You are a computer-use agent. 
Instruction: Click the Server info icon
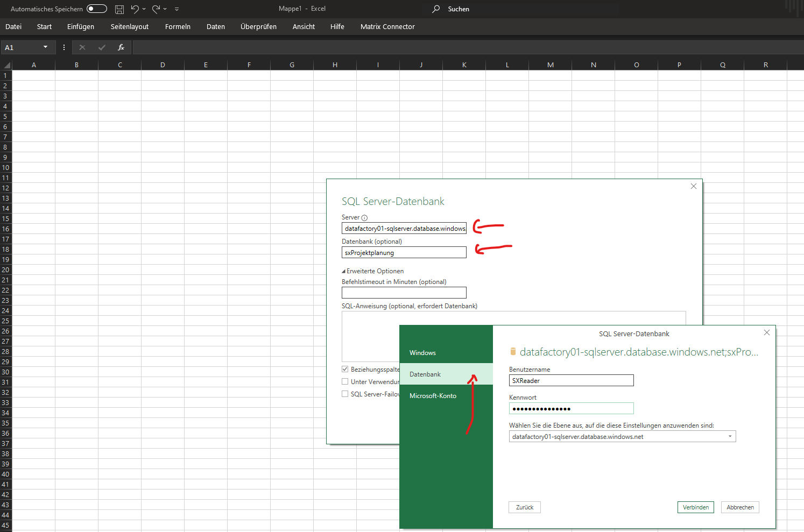coord(364,218)
